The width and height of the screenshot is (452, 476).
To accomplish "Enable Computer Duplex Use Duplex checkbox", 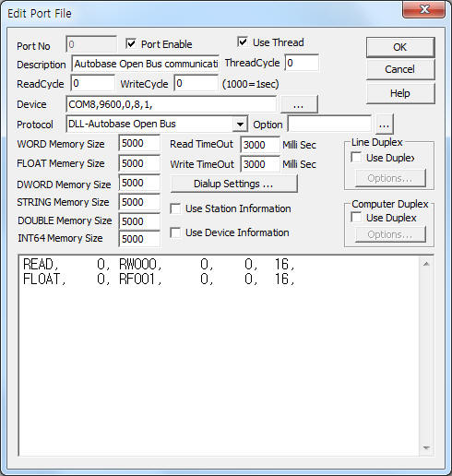I will point(356,218).
